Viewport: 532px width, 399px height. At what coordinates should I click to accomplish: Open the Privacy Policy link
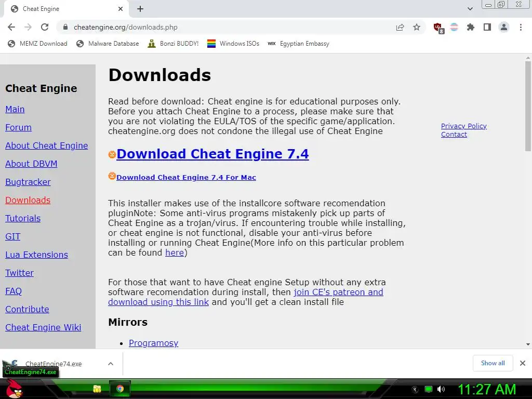click(x=464, y=126)
